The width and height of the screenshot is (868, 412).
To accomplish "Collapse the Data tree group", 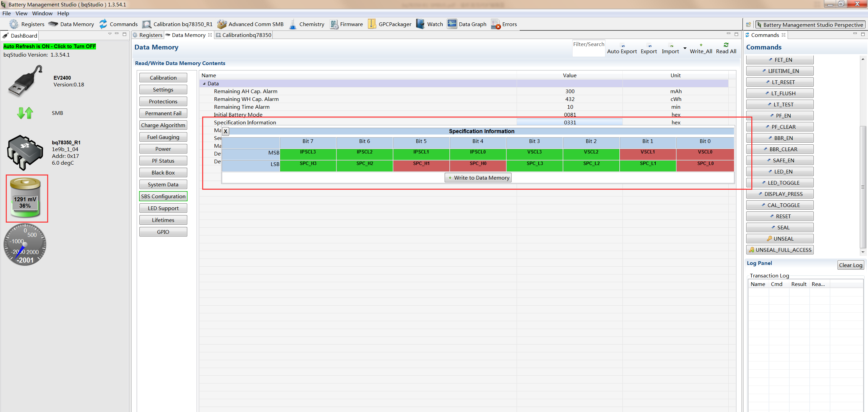I will tap(204, 84).
